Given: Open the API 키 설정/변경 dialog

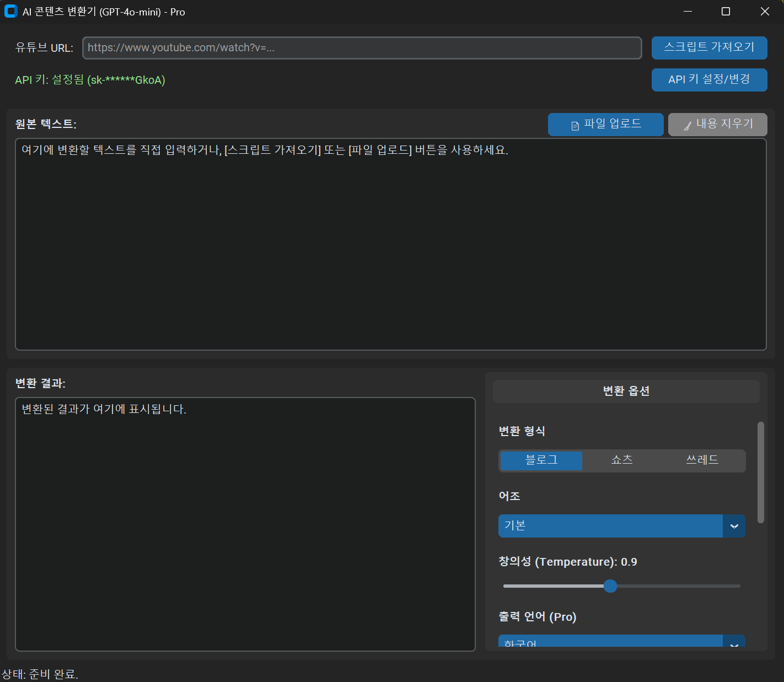Looking at the screenshot, I should coord(709,80).
